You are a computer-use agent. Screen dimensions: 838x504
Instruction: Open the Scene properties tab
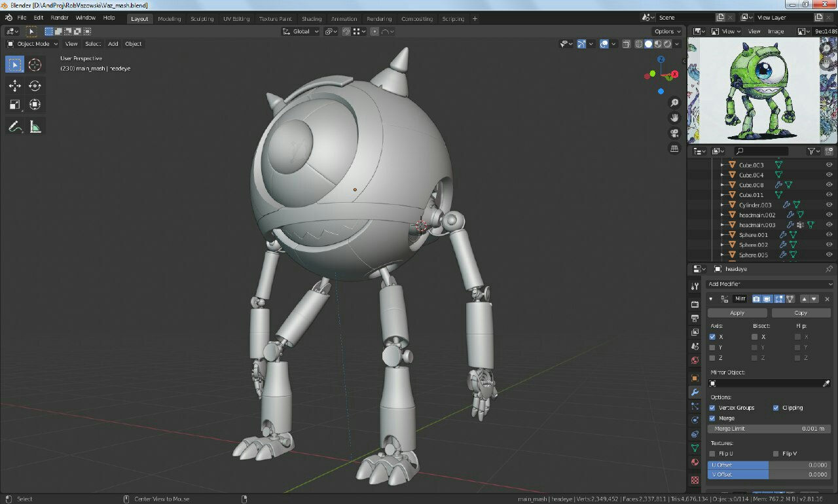coord(695,346)
